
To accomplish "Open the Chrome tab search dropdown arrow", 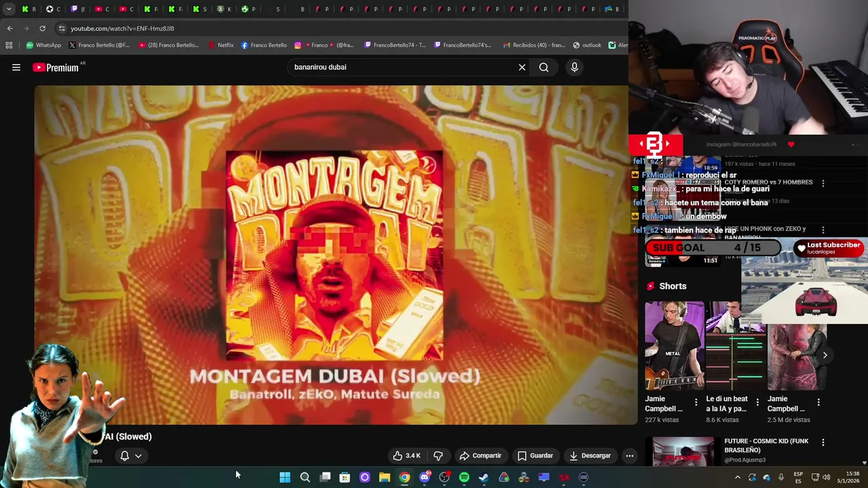I will (x=9, y=9).
